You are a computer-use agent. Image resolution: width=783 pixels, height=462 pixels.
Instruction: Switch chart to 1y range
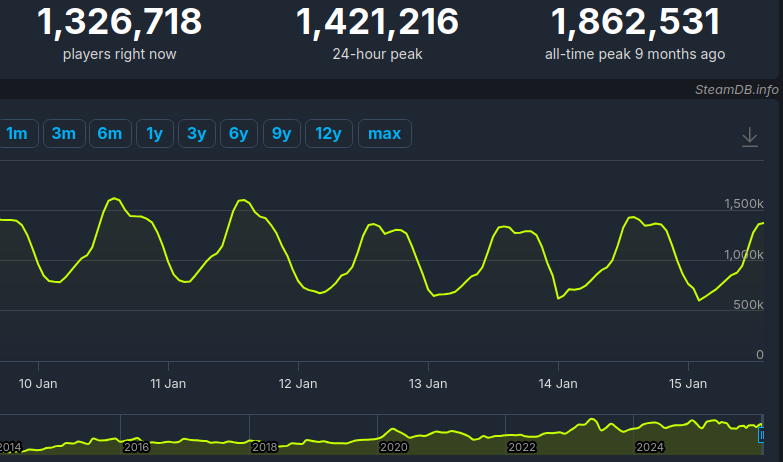coord(155,133)
